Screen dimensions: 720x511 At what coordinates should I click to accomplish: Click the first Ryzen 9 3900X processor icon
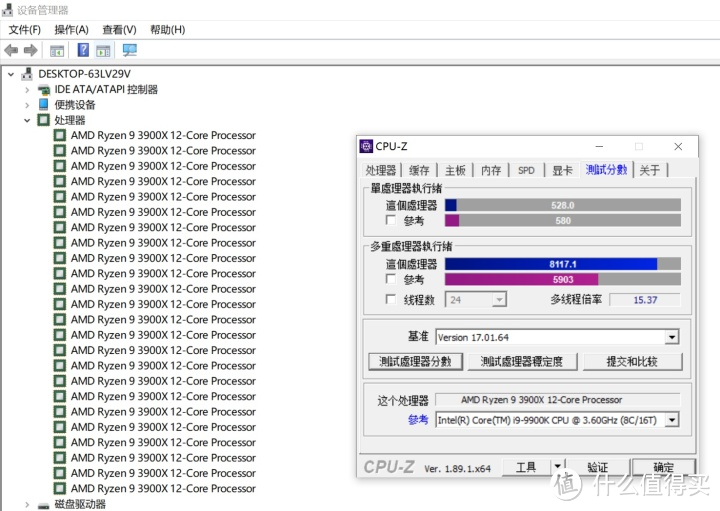tap(60, 135)
